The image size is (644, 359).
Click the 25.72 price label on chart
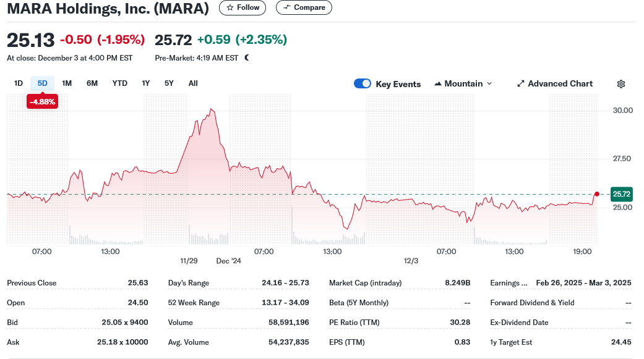point(621,194)
